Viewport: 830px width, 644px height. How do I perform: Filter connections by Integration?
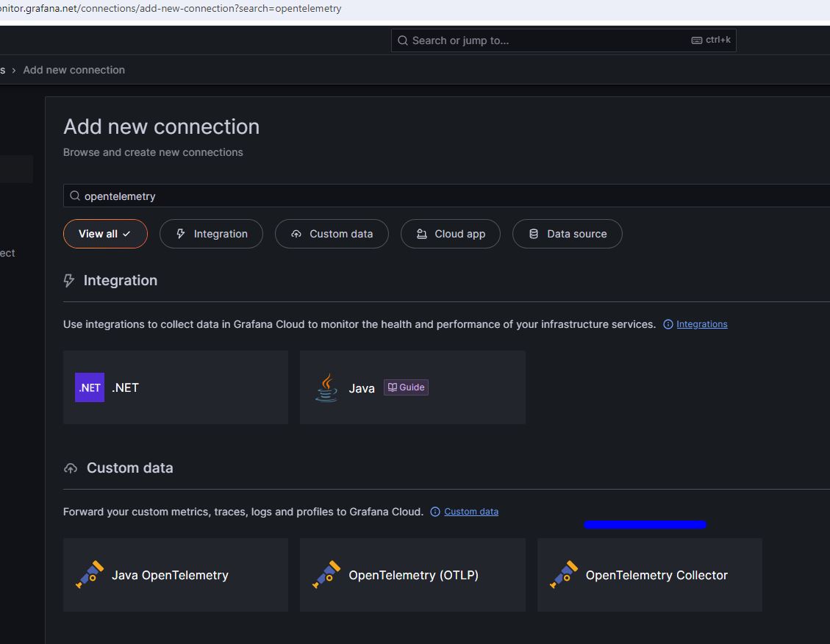tap(211, 234)
